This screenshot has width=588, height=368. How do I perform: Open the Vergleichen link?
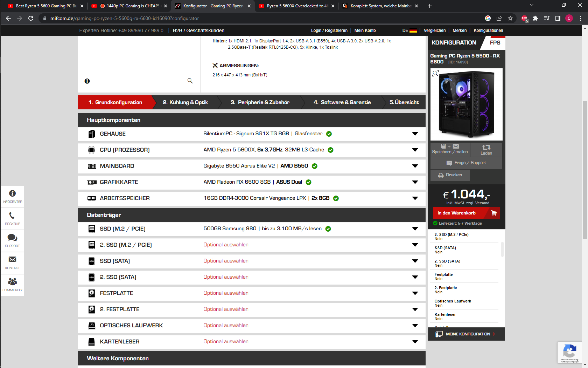(435, 30)
